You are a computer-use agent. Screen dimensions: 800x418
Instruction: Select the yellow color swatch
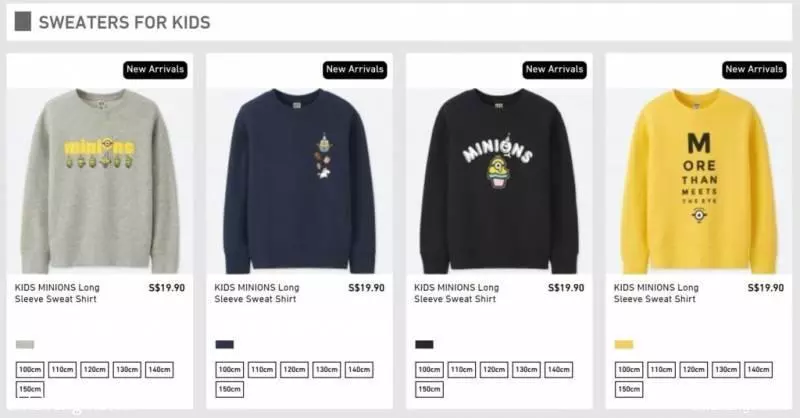623,345
